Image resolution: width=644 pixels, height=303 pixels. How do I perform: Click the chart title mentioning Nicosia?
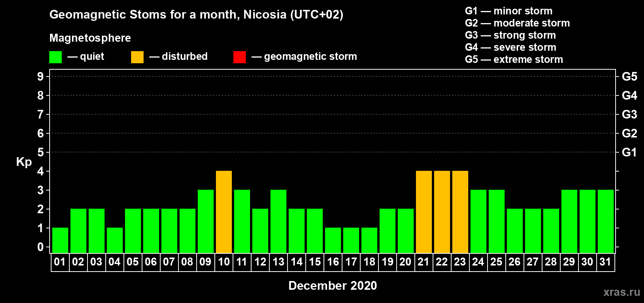pyautogui.click(x=196, y=14)
